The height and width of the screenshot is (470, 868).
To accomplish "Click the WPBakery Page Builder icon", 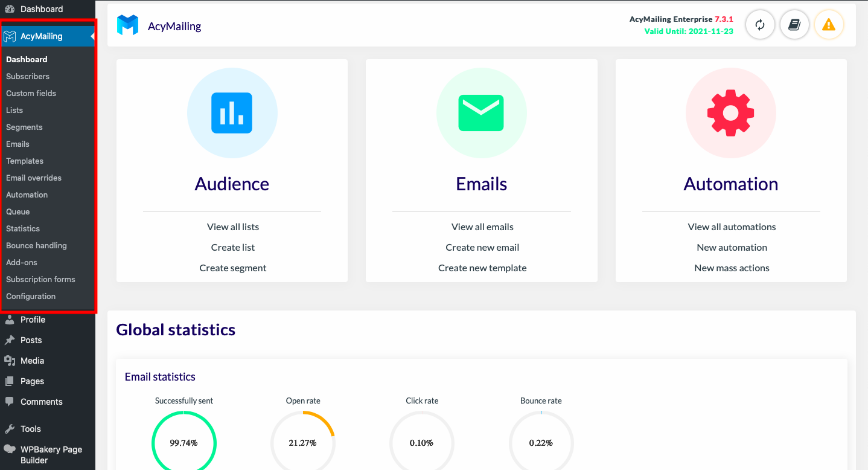I will click(10, 449).
